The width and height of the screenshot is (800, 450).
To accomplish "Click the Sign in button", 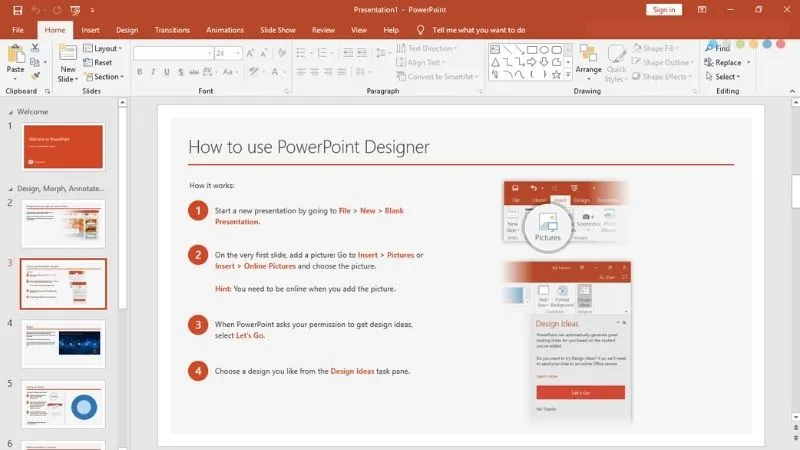I will pyautogui.click(x=664, y=10).
